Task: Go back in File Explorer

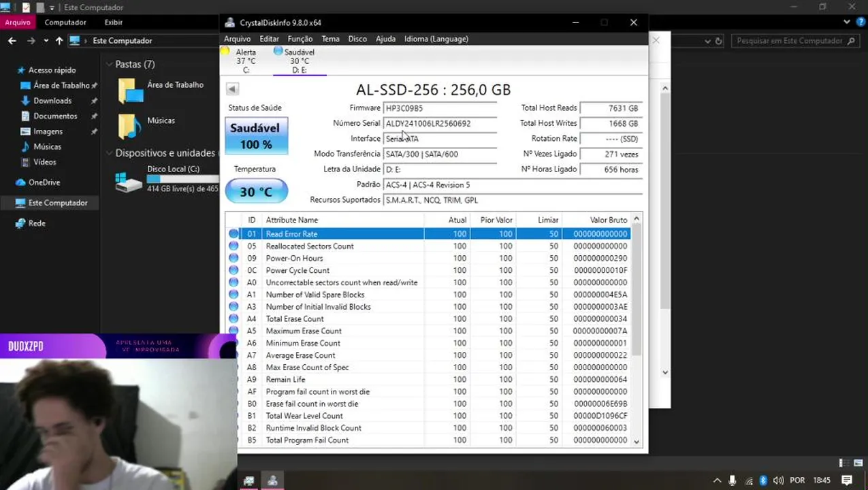Action: [x=12, y=41]
